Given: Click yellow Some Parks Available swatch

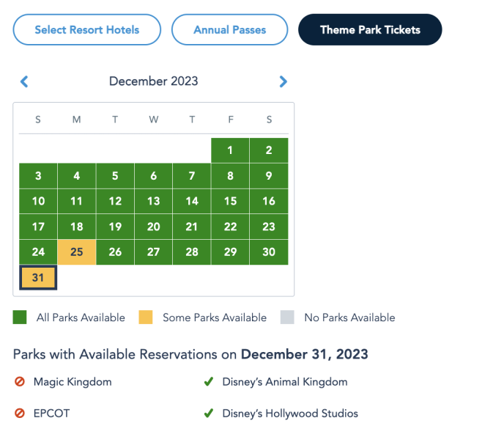Looking at the screenshot, I should pos(147,318).
